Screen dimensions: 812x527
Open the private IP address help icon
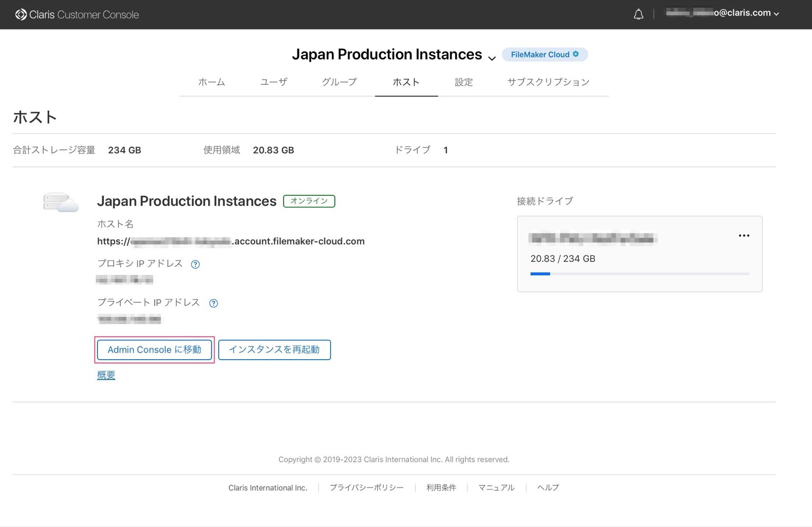[214, 303]
